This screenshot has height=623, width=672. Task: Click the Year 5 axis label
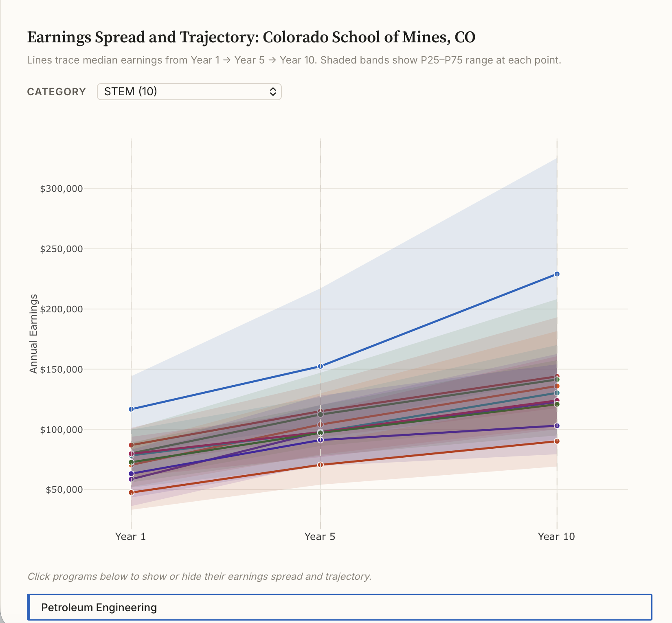pyautogui.click(x=321, y=537)
